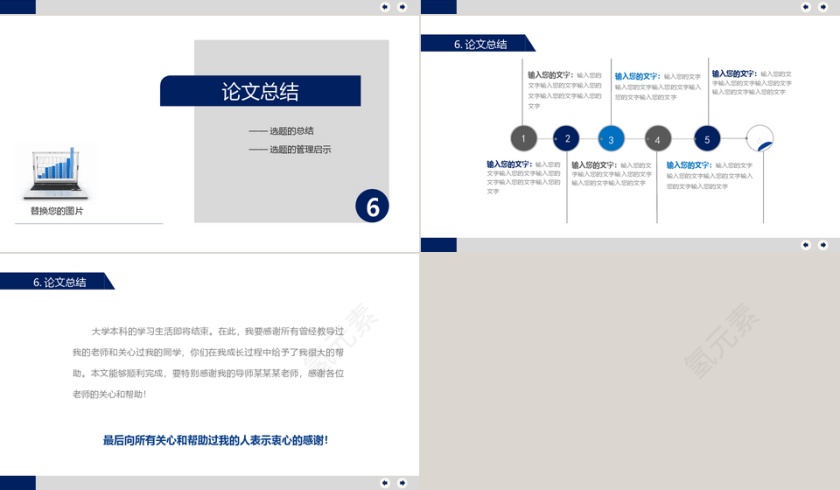Click the 论文总结 title banner

click(260, 91)
